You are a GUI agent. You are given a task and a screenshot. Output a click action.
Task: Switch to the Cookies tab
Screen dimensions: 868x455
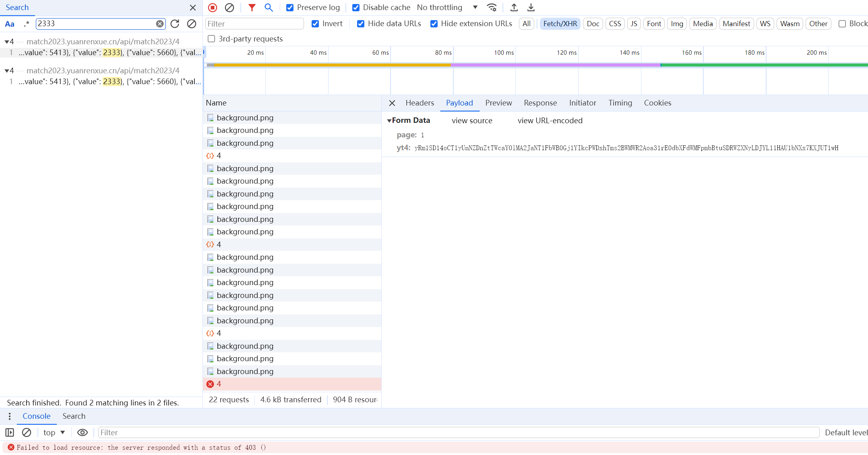[x=657, y=103]
